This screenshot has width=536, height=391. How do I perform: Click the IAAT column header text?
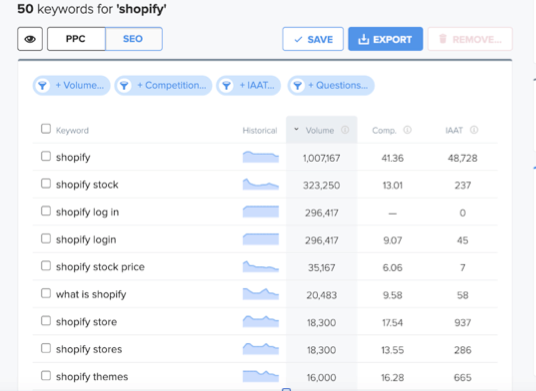(x=454, y=130)
